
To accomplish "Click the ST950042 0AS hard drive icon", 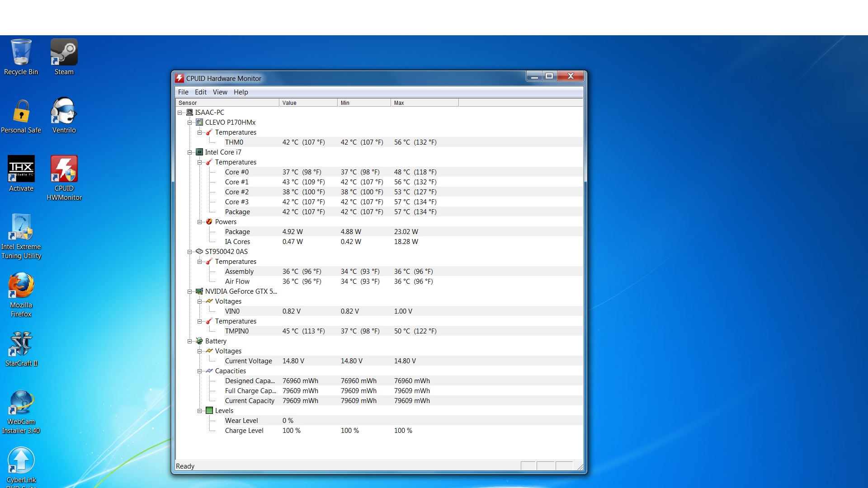I will pos(199,252).
